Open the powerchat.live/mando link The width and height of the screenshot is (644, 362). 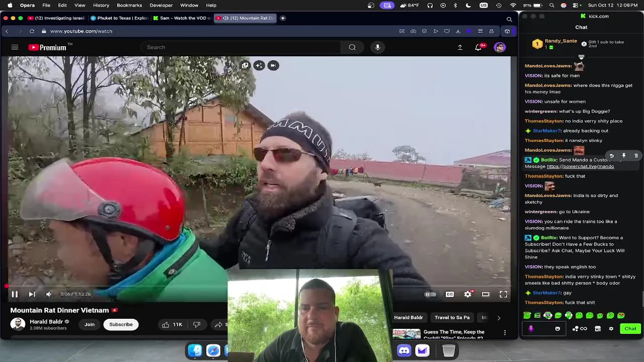point(580,166)
